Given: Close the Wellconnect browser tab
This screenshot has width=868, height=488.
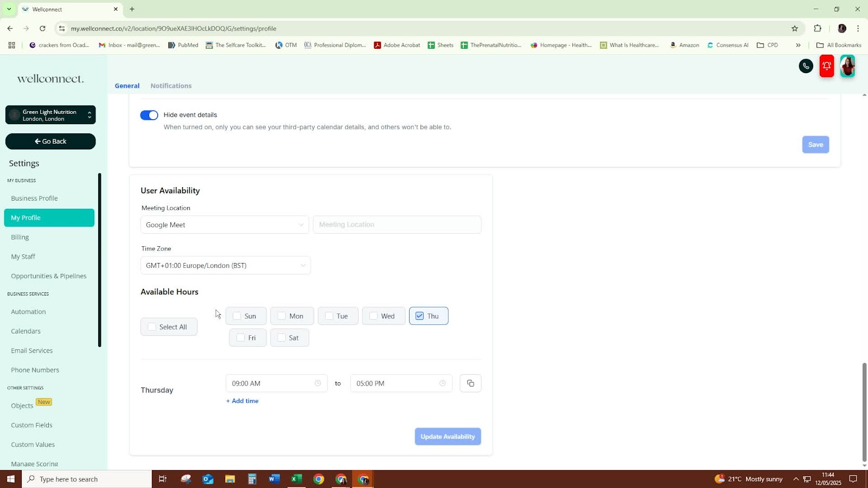Looking at the screenshot, I should (116, 9).
